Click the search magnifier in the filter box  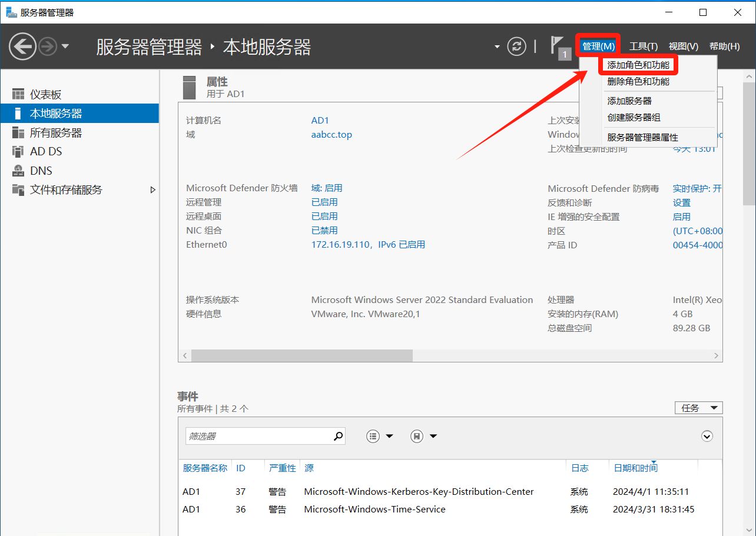pyautogui.click(x=338, y=436)
